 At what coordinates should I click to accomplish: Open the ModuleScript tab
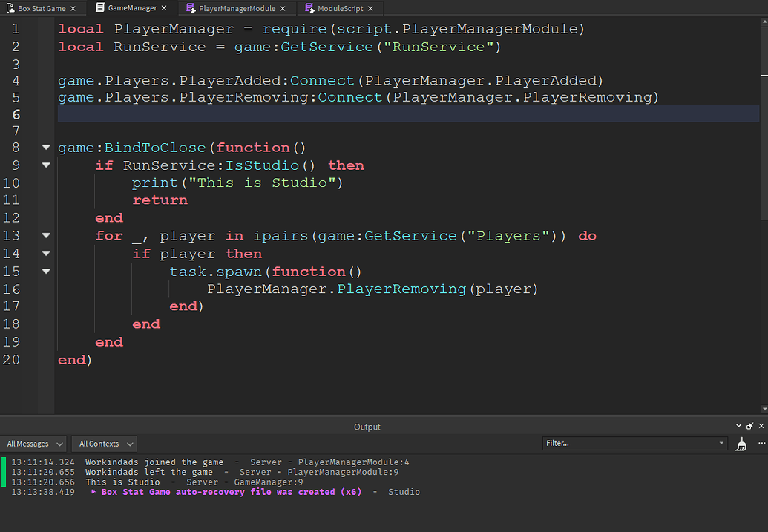tap(340, 8)
